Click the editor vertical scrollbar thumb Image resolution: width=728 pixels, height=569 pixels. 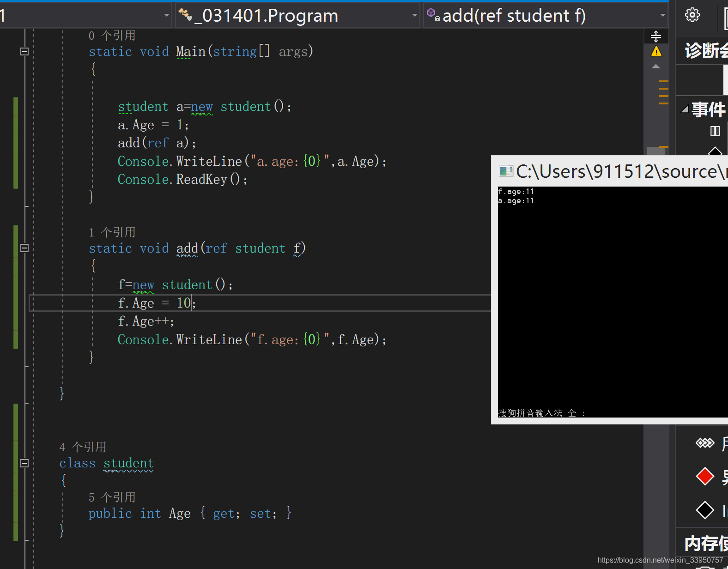[x=656, y=151]
